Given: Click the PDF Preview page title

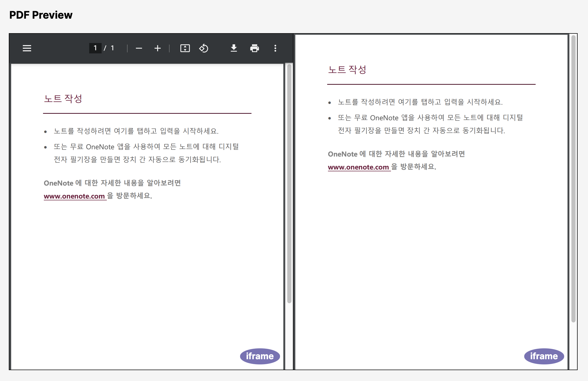Looking at the screenshot, I should pos(41,15).
